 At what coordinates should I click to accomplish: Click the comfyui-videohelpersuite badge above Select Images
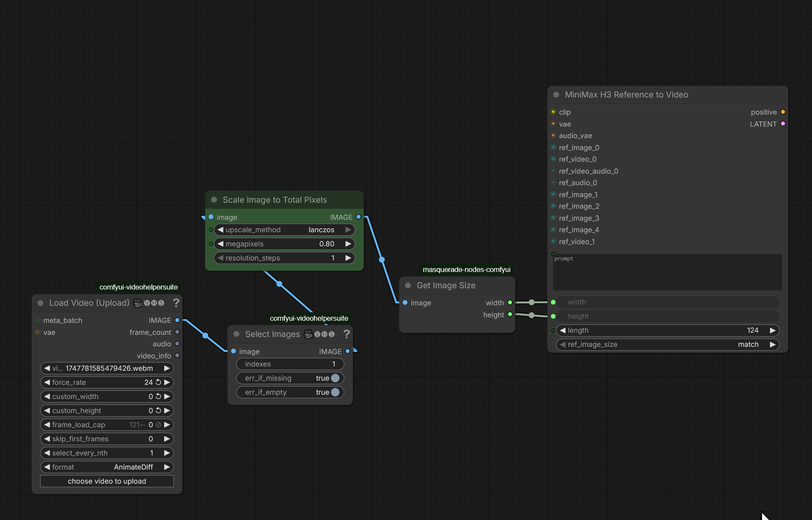(309, 318)
